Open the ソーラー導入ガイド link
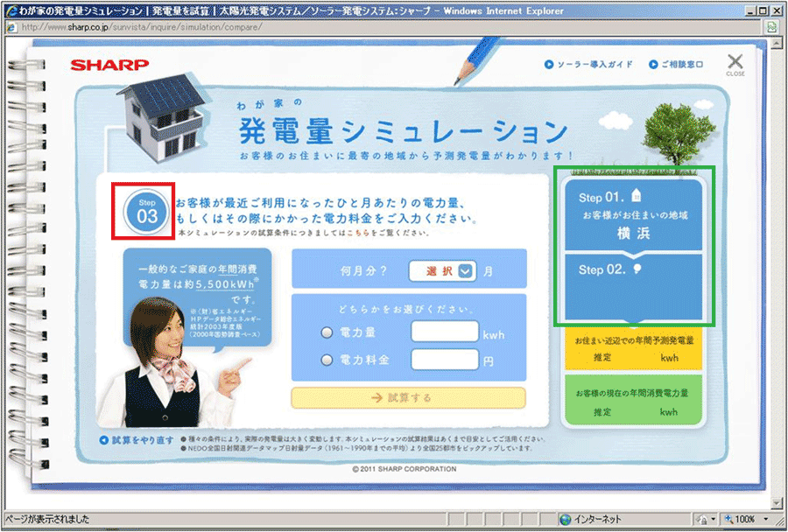Screen dimensions: 788x532 click(x=588, y=64)
